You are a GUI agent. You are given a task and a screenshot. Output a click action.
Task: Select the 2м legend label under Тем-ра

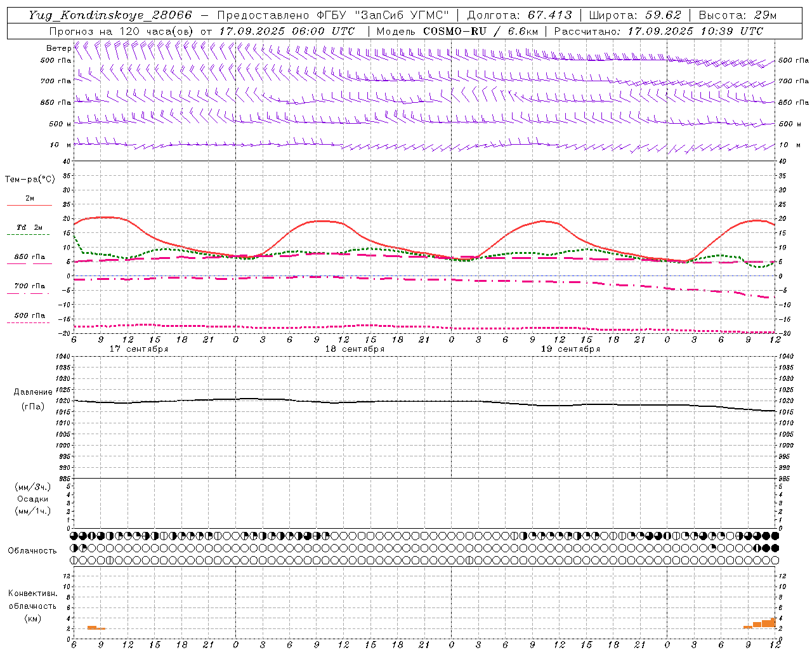30,198
